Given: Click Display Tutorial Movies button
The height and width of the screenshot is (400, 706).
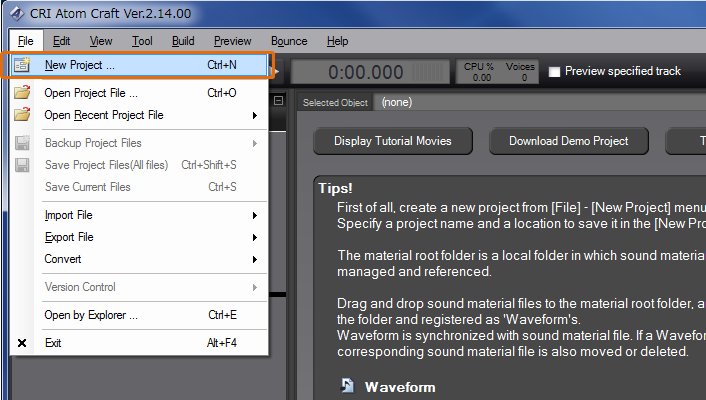Looking at the screenshot, I should coord(393,141).
